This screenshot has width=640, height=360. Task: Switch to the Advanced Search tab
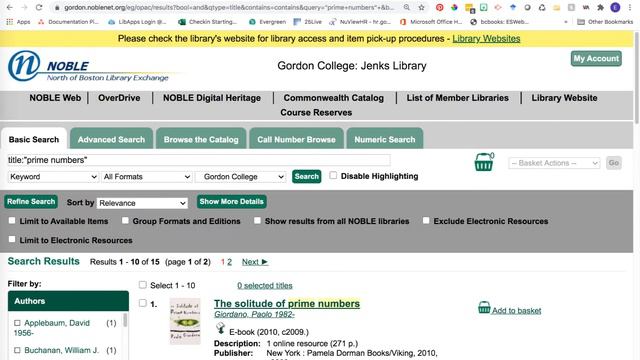coord(111,139)
